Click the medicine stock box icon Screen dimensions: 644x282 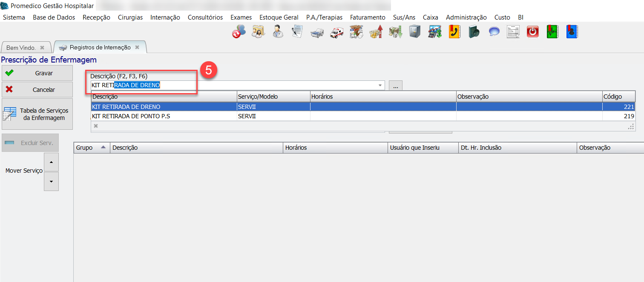point(356,32)
